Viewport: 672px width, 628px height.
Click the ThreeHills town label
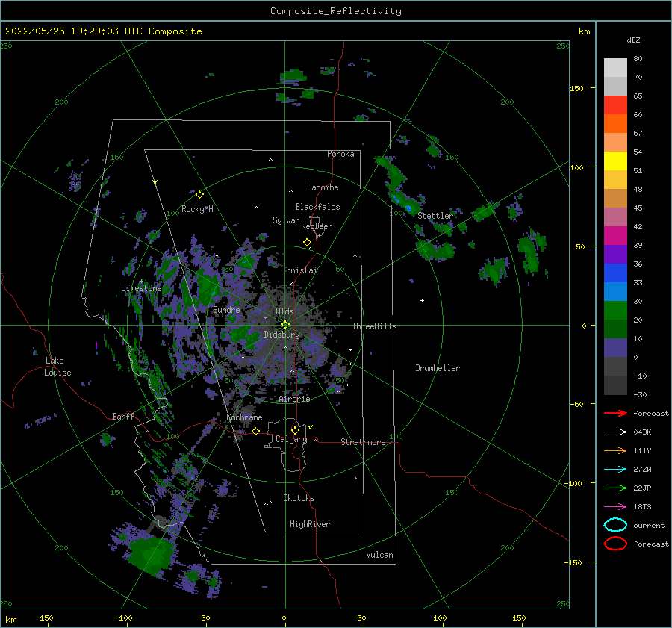click(x=374, y=326)
